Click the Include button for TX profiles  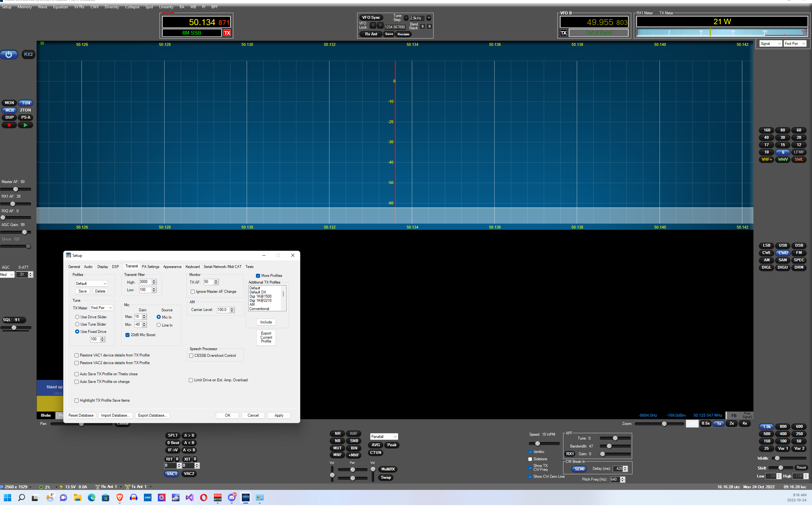point(266,322)
